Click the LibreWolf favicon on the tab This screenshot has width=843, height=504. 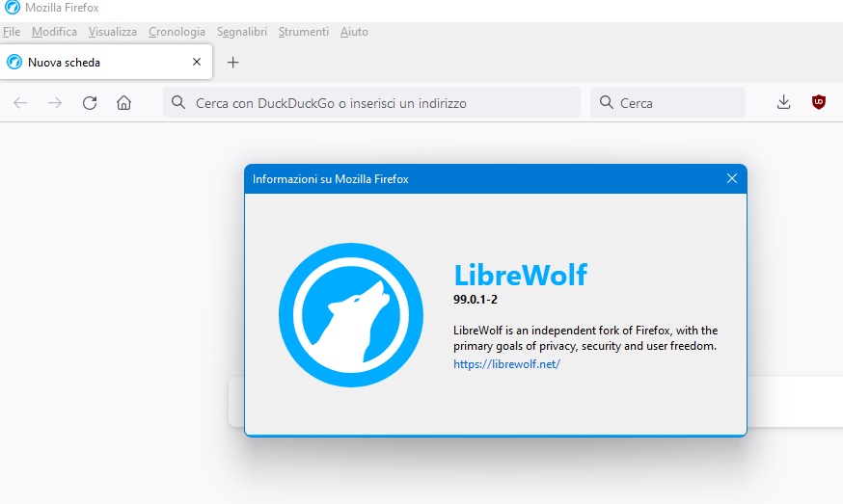14,62
